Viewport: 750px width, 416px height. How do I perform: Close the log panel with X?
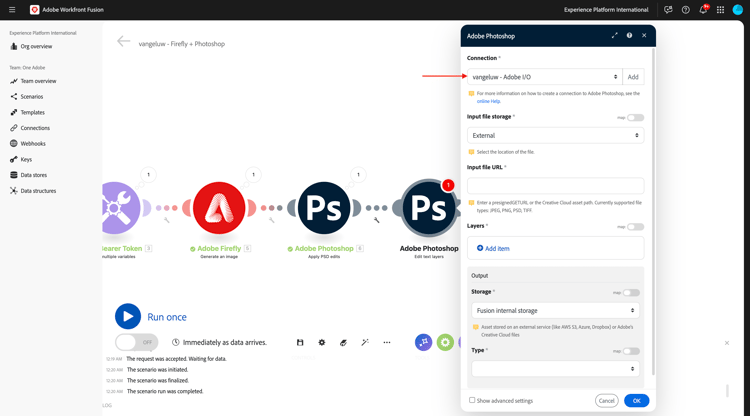pyautogui.click(x=727, y=343)
